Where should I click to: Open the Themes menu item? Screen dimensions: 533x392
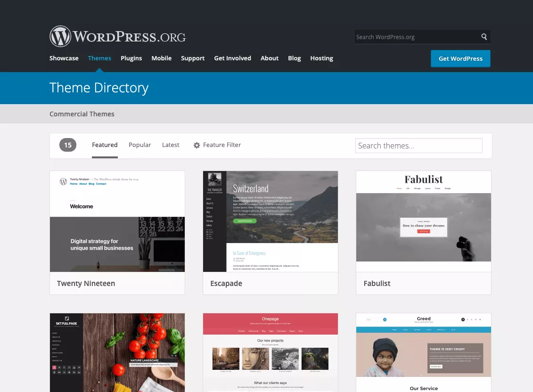tap(99, 58)
